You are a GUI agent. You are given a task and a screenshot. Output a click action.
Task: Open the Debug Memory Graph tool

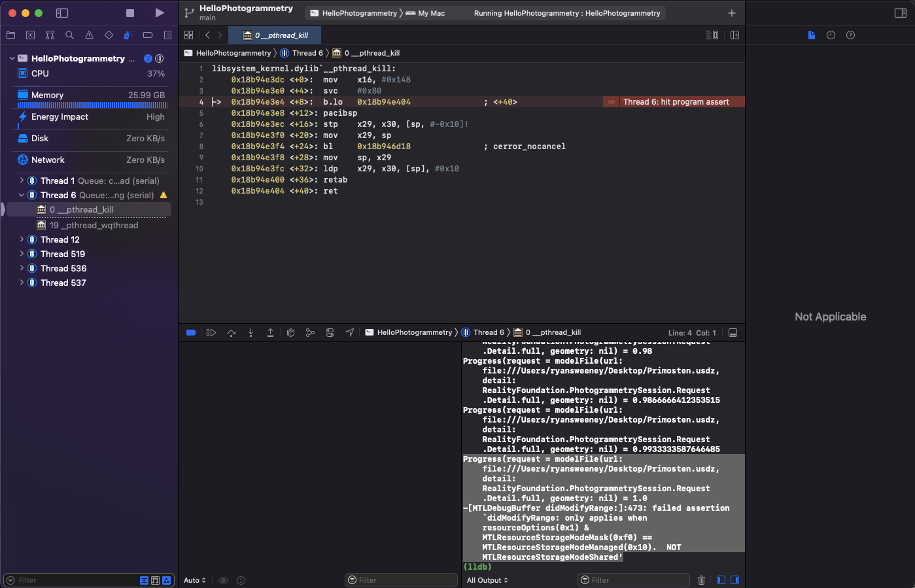click(310, 333)
